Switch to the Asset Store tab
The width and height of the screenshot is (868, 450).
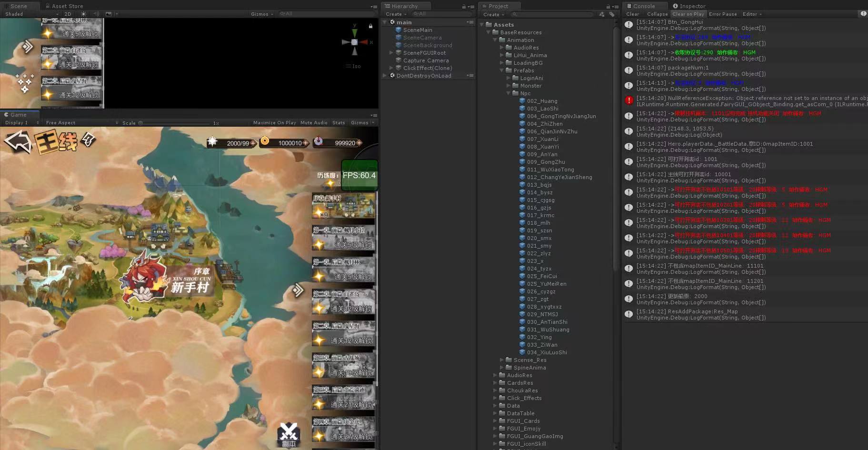[64, 6]
